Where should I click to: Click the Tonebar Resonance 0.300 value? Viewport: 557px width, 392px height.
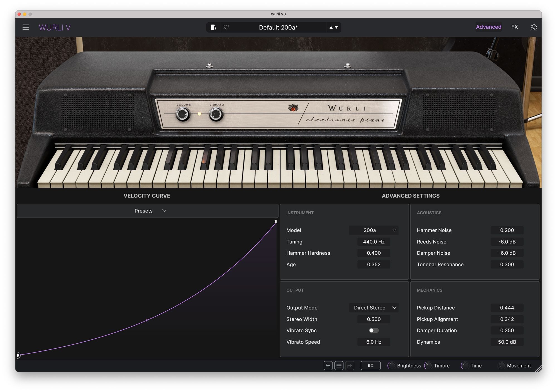pos(507,265)
